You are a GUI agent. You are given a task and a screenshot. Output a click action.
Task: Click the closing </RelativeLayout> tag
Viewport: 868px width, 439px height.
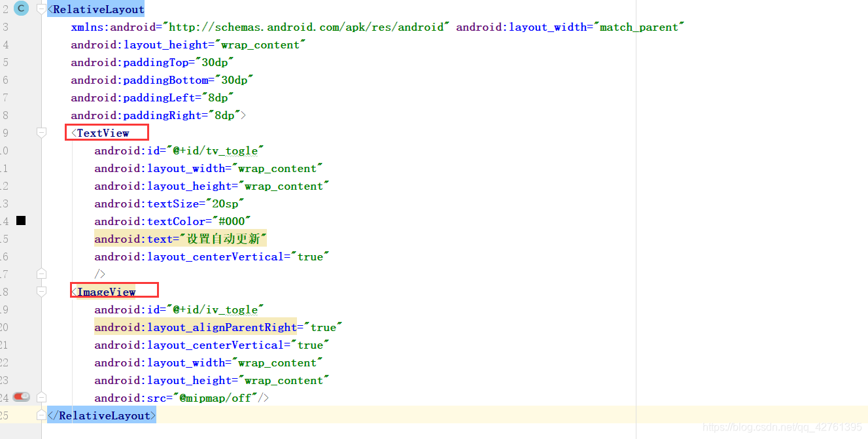(x=102, y=415)
